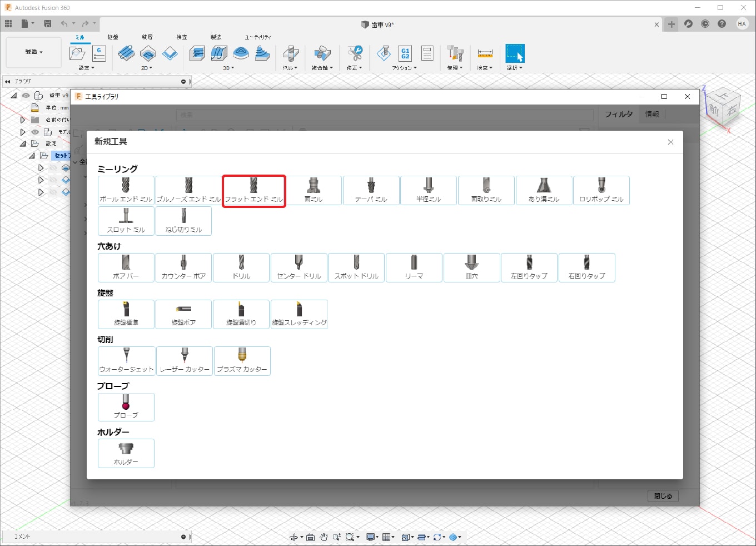Select the フラット エンド ミル tool type
Viewport: 756px width, 546px height.
coord(253,191)
